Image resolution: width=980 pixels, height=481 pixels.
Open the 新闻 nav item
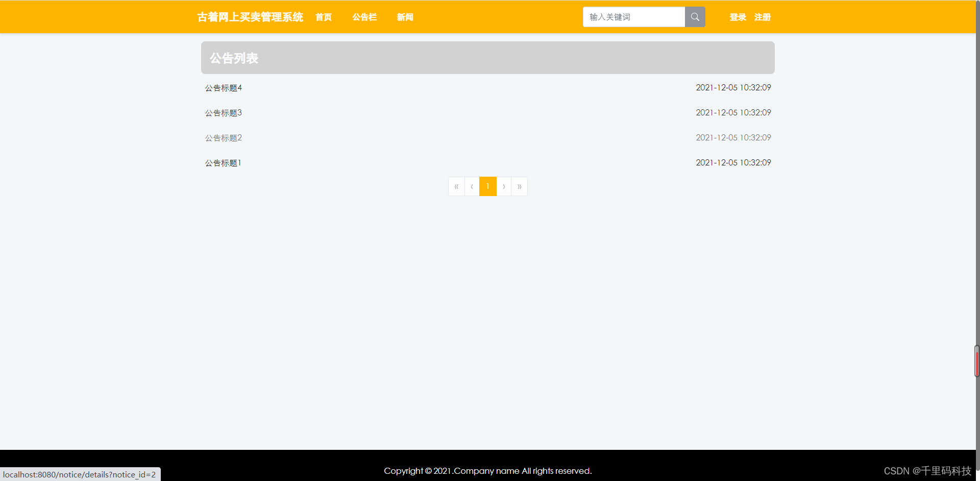tap(405, 17)
